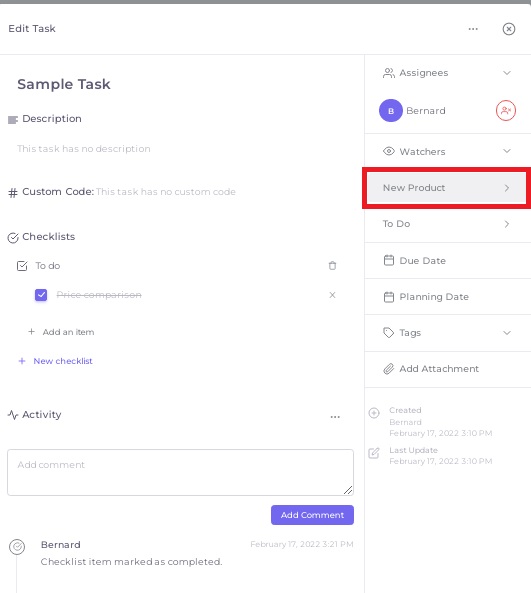Expand the Watchers dropdown chevron

pyautogui.click(x=507, y=151)
